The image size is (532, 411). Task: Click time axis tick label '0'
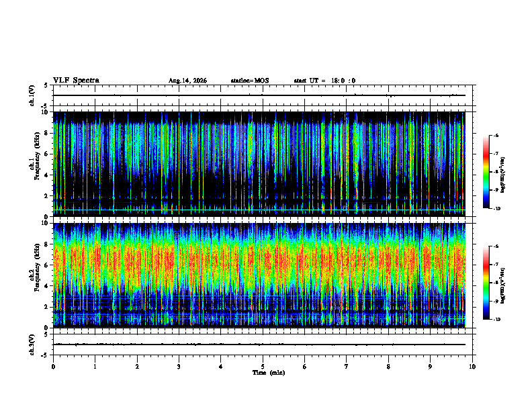coord(53,367)
